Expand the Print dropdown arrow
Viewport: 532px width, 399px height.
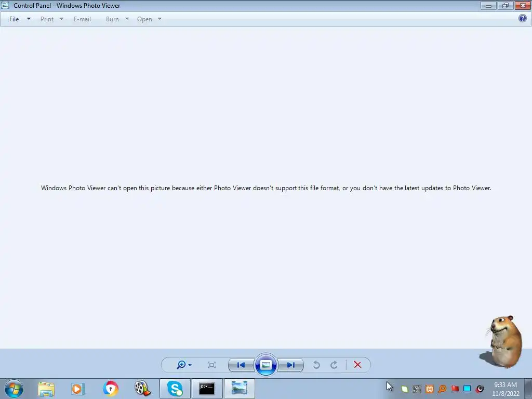61,19
